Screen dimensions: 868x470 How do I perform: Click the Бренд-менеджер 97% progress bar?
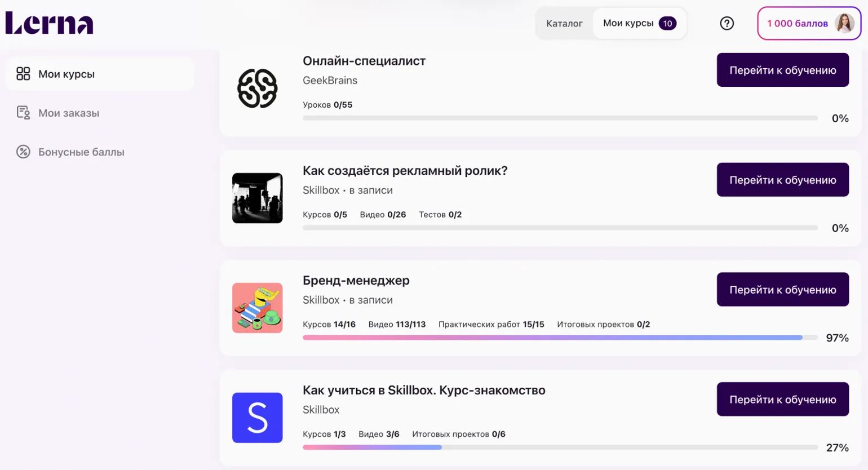coord(560,338)
